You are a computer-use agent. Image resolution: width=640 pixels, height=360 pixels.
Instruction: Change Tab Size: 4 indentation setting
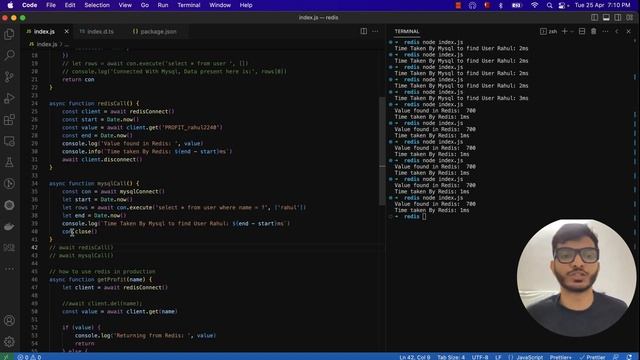point(451,357)
